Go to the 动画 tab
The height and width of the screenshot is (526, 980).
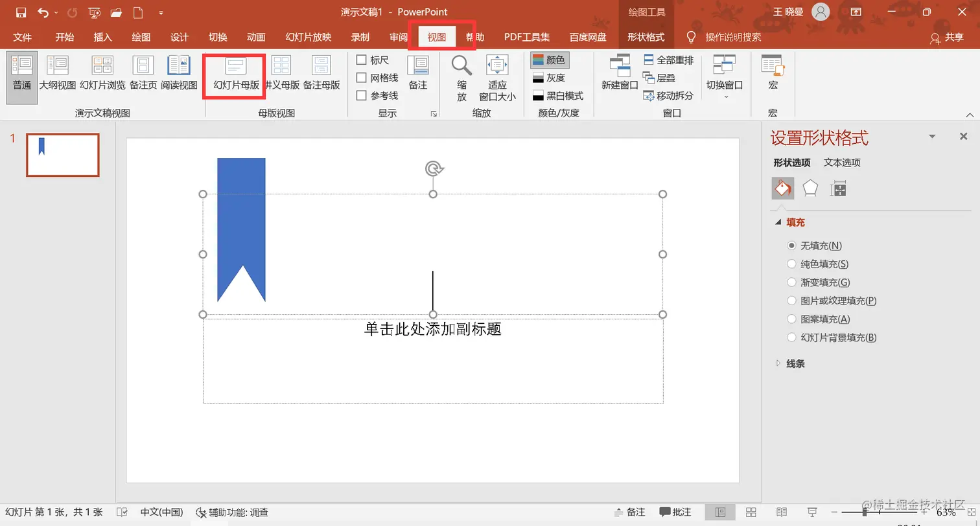pyautogui.click(x=256, y=37)
